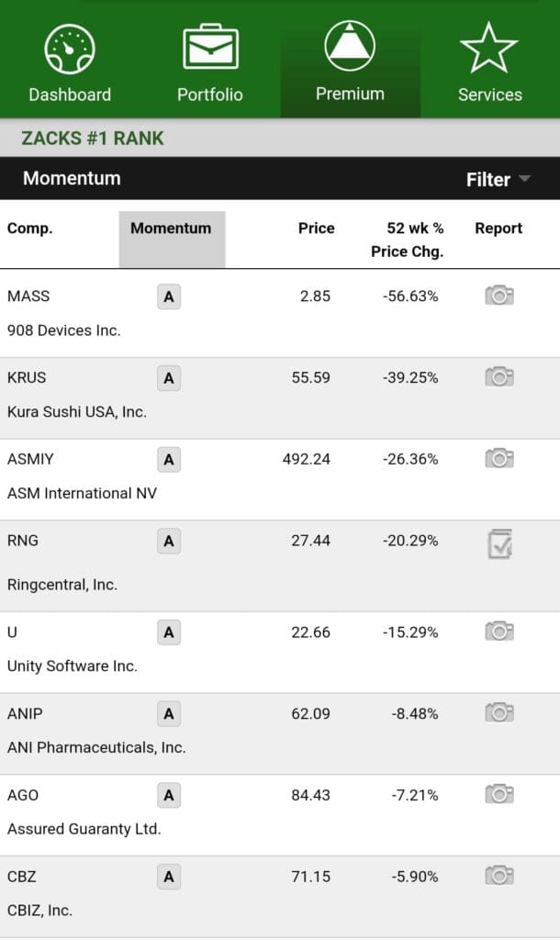
Task: View KRUS report using its camera icon
Action: pos(498,376)
